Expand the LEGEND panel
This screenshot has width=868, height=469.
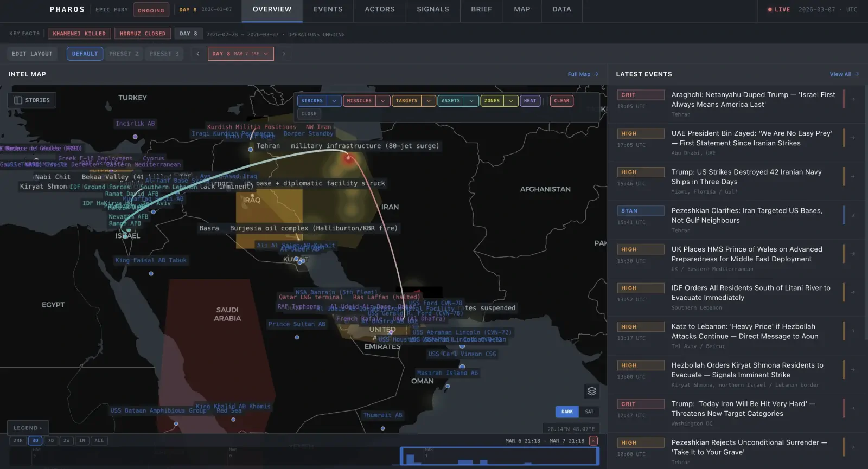28,428
